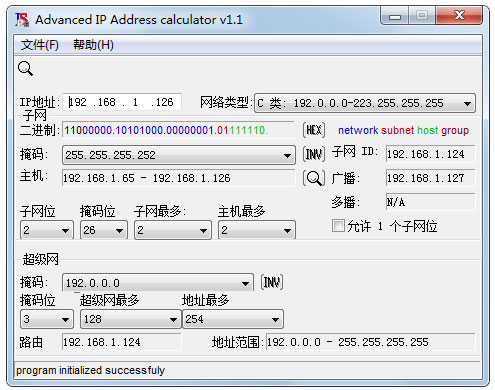Open the mask bits dropdown showing 26
The width and height of the screenshot is (495, 390).
pyautogui.click(x=104, y=230)
